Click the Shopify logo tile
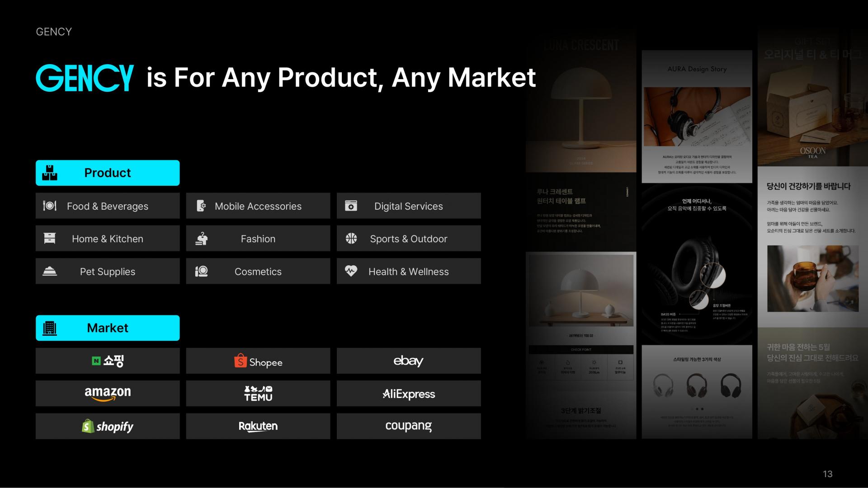Screen dimensions: 868x488 click(x=108, y=426)
